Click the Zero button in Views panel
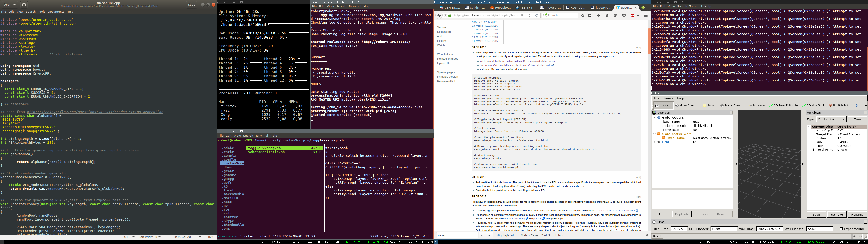Image resolution: width=868 pixels, height=244 pixels. [x=857, y=119]
